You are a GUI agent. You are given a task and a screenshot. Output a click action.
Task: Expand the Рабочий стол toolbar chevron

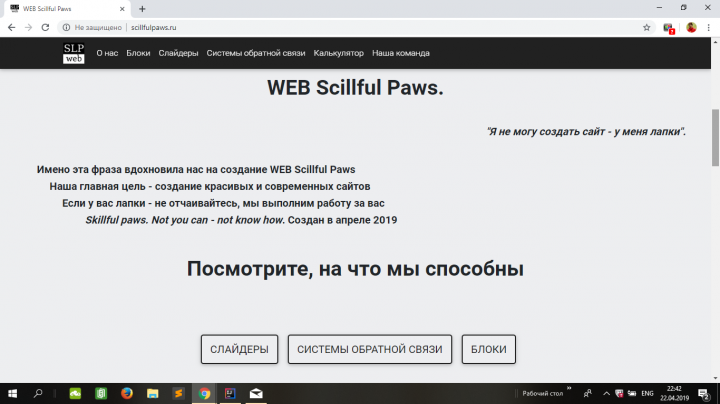[x=569, y=388]
